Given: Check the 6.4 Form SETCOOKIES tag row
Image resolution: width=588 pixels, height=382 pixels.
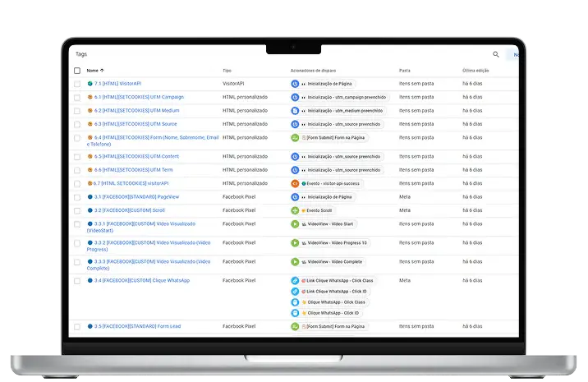Looking at the screenshot, I should pyautogui.click(x=77, y=138).
